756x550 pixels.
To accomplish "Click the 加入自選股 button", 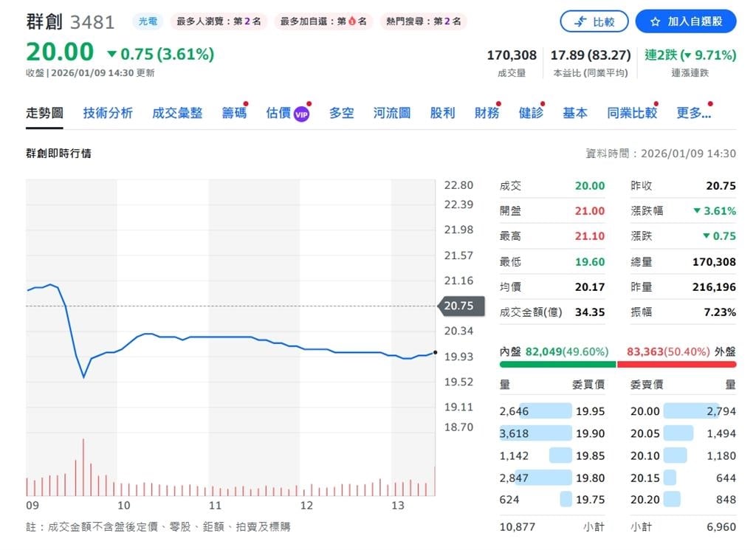I will coord(685,21).
